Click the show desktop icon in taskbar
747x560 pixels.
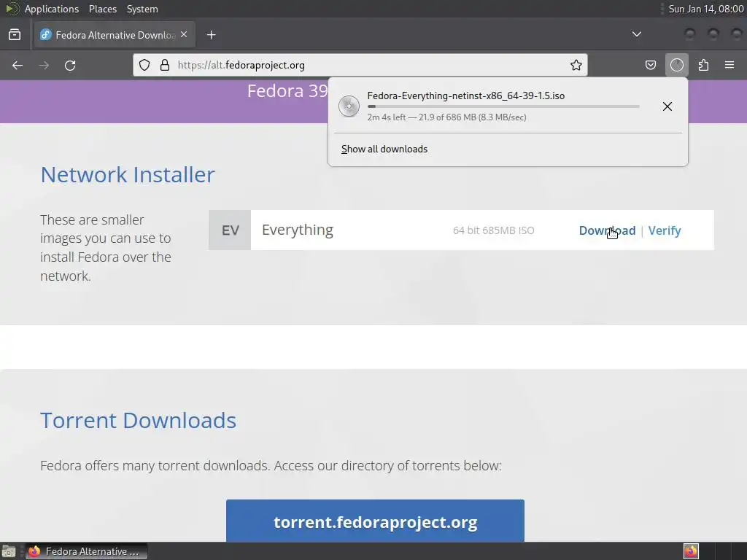pyautogui.click(x=9, y=551)
